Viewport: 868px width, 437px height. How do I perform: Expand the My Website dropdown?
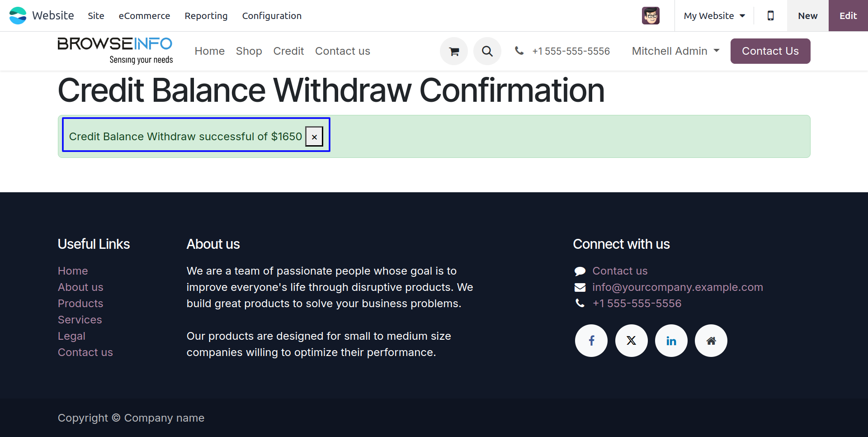coord(714,16)
